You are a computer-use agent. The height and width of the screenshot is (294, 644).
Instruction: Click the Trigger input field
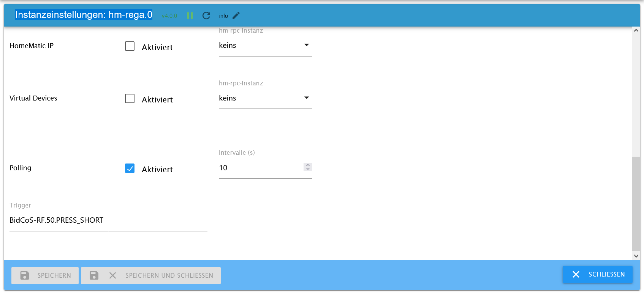[108, 220]
